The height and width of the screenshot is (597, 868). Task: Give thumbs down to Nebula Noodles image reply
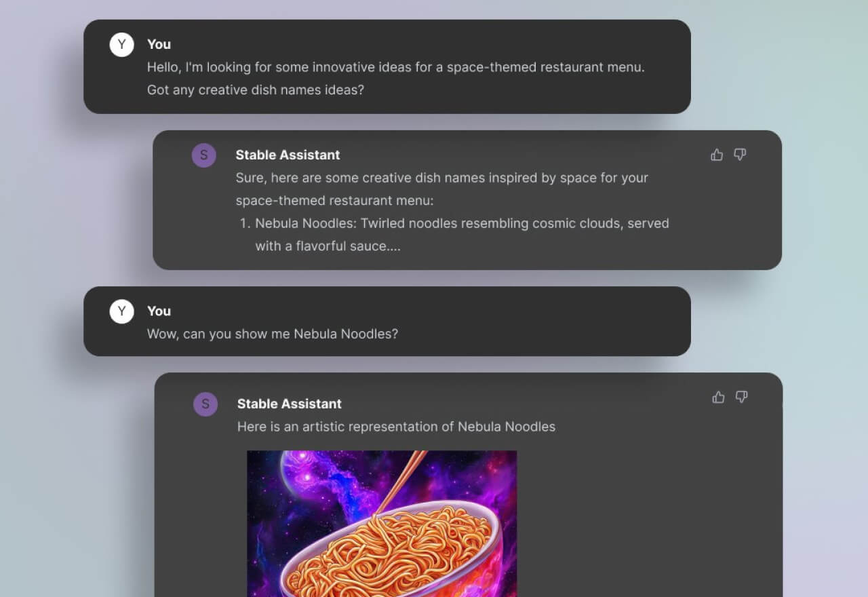pyautogui.click(x=741, y=397)
